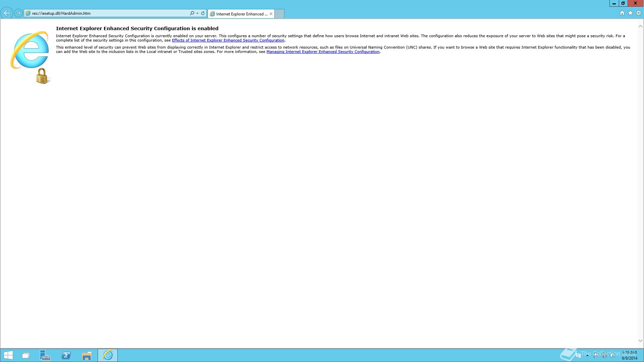Open the address bar autocomplete dropdown arrow
The image size is (644, 362).
tap(197, 13)
